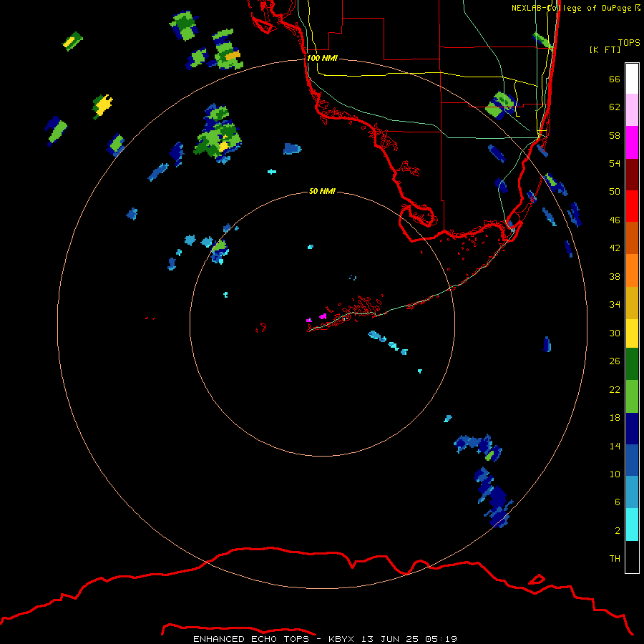The height and width of the screenshot is (644, 644).
Task: Select the light green legend swatch
Action: pyautogui.click(x=632, y=396)
